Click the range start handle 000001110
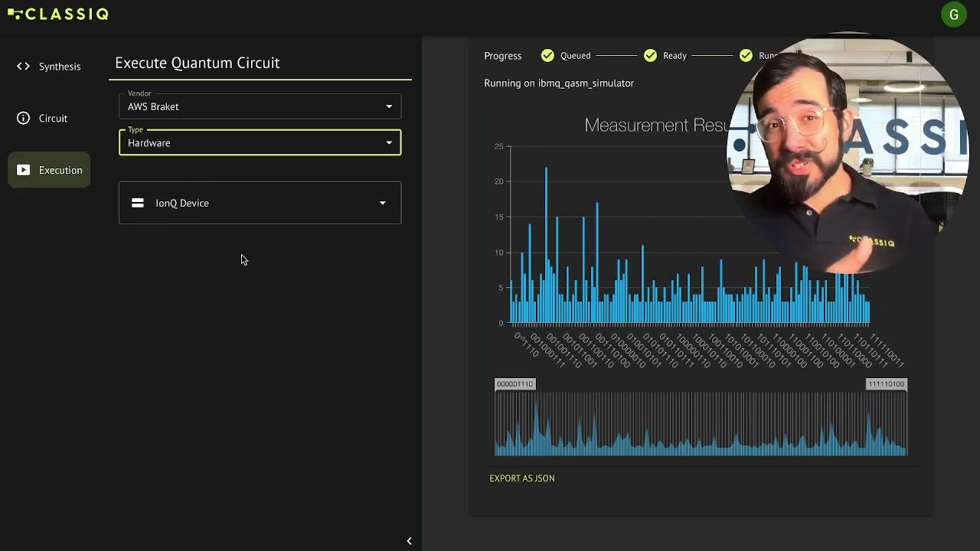The height and width of the screenshot is (551, 980). pos(514,384)
